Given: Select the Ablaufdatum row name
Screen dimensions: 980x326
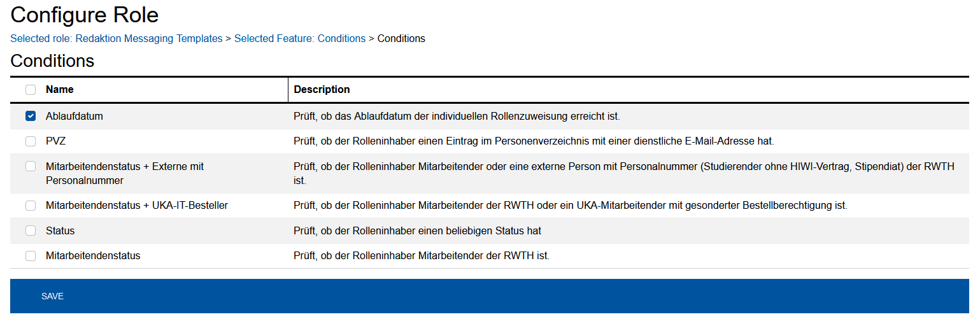Looking at the screenshot, I should (x=75, y=117).
